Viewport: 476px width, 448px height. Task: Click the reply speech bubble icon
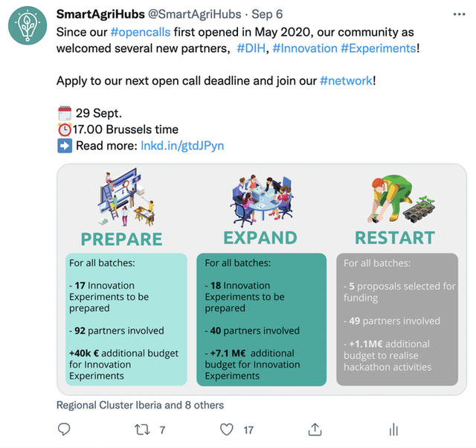pos(64,429)
